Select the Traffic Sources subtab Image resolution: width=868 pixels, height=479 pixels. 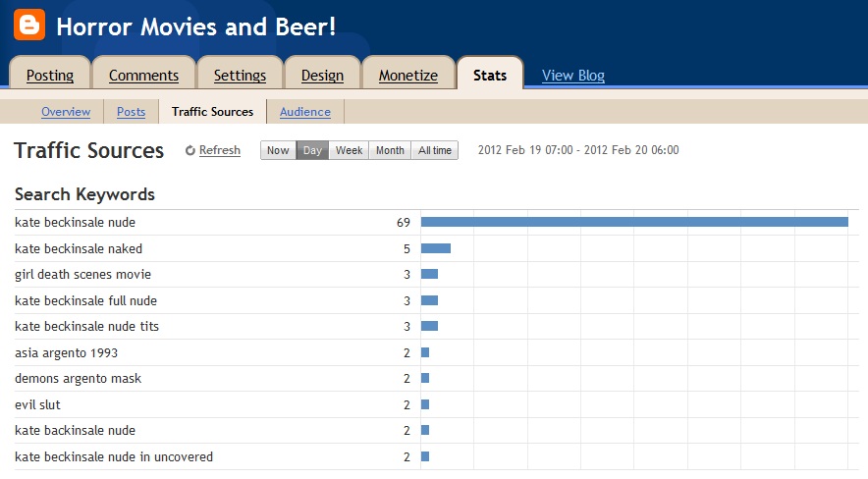pos(212,112)
